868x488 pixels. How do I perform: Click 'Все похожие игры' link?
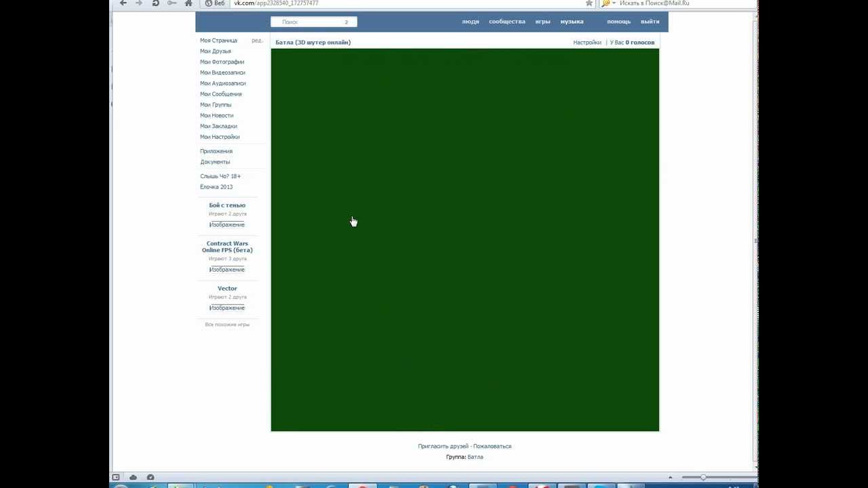tap(227, 325)
